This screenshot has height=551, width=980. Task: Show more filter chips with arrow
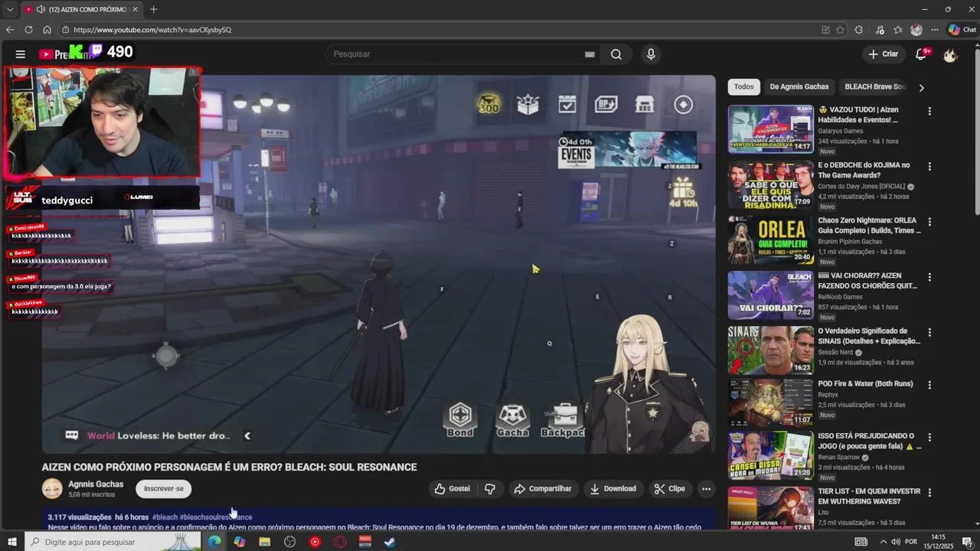921,87
